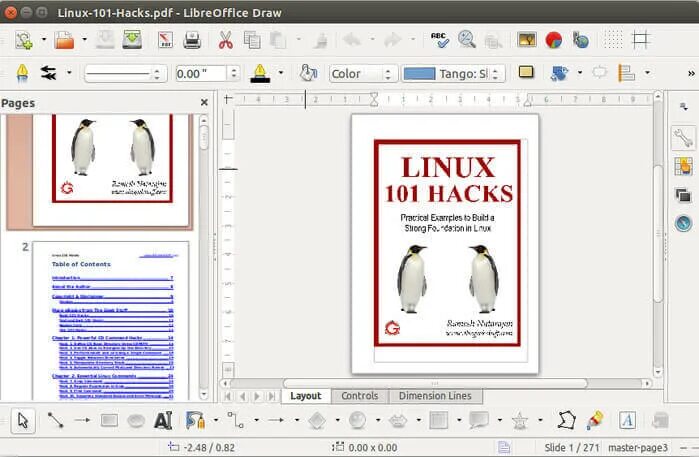
Task: Click the Spelling check ABC icon
Action: [x=440, y=40]
